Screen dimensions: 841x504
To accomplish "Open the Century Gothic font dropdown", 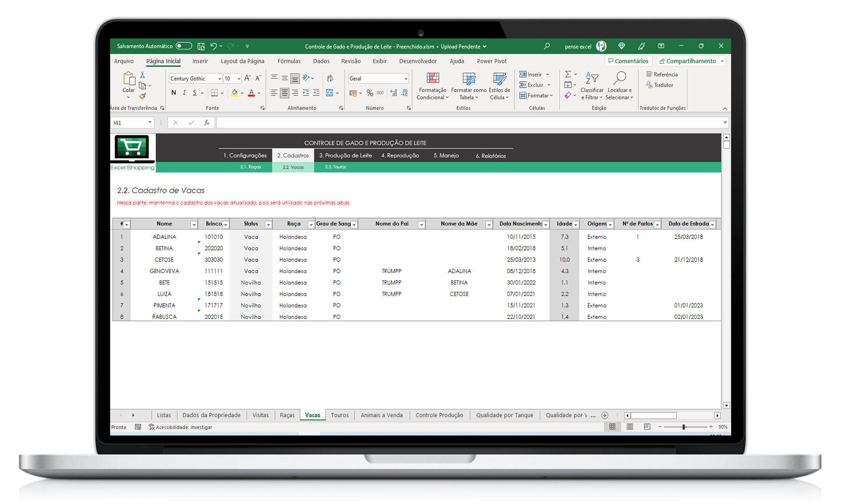I will [219, 79].
